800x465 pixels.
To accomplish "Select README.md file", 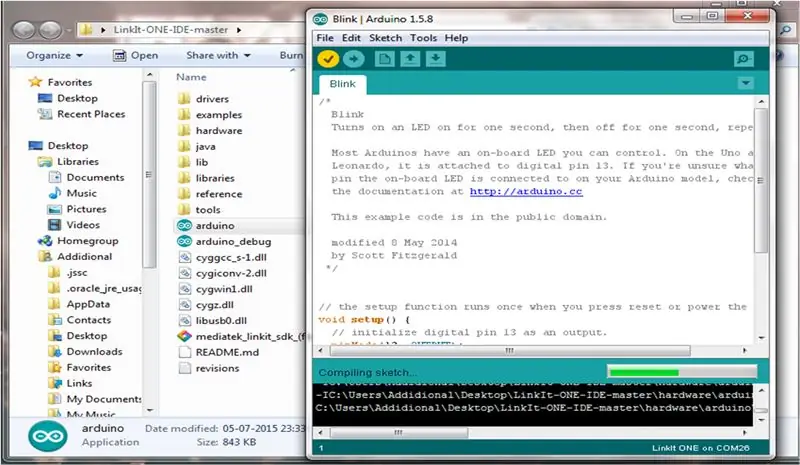I will pyautogui.click(x=219, y=352).
